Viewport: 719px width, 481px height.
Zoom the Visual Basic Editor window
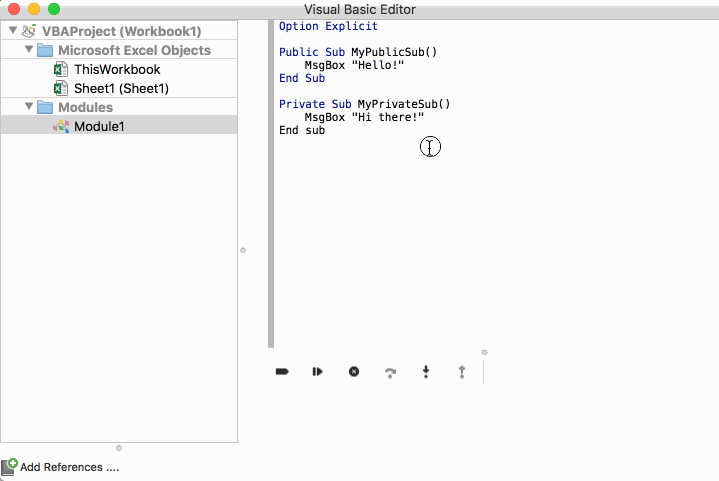coord(54,9)
